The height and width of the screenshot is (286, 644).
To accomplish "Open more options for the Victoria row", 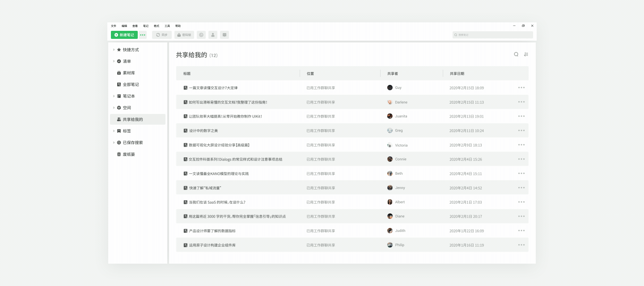I will click(521, 145).
